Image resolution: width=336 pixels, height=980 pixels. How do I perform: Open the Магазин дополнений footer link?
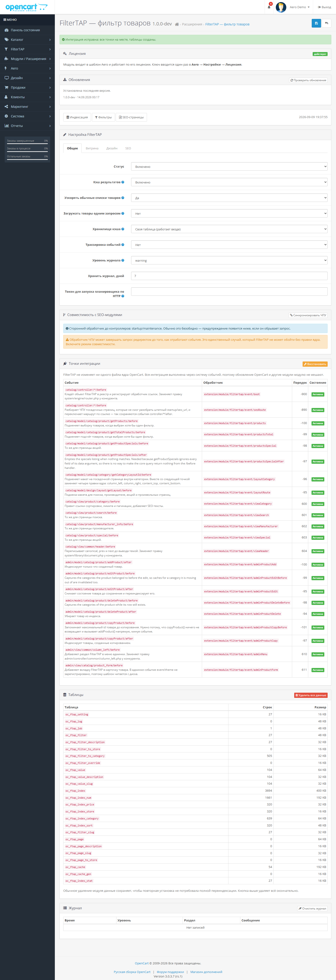coord(206,972)
